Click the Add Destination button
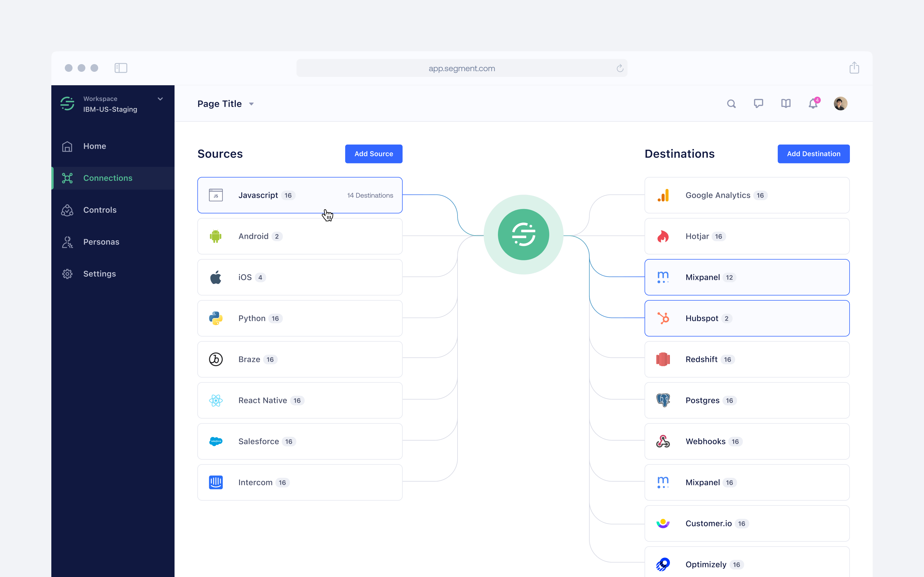This screenshot has width=924, height=577. (x=813, y=154)
